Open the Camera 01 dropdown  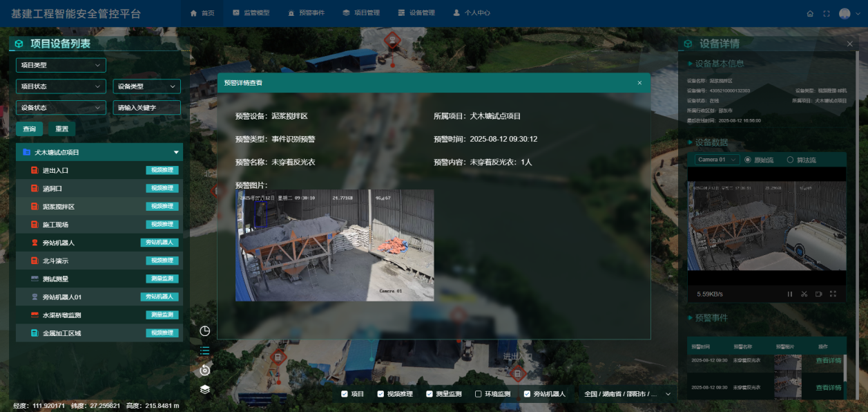tap(717, 160)
